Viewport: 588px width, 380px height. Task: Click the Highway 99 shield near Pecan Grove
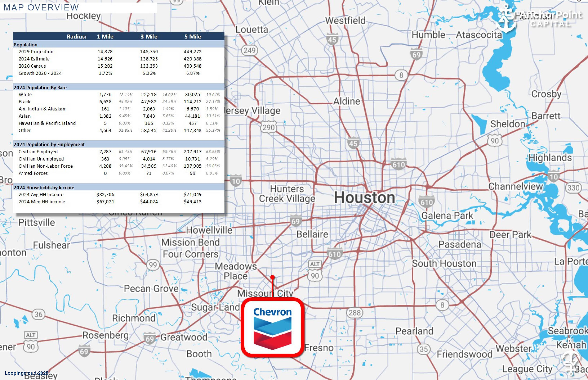point(153,265)
